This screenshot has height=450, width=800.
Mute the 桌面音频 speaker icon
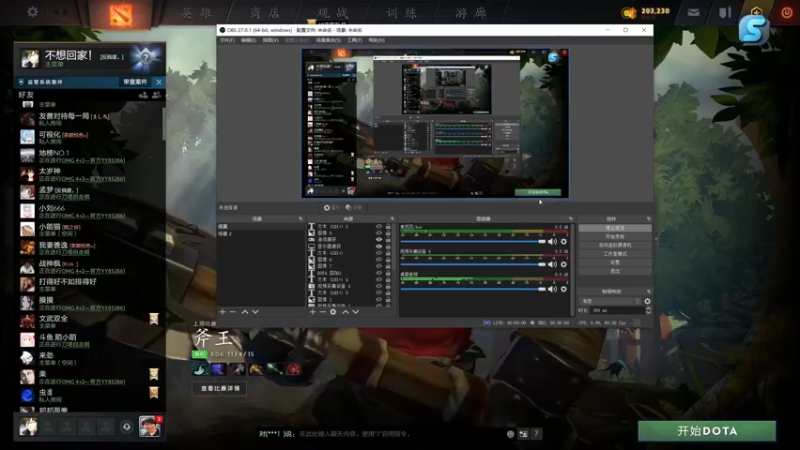click(x=553, y=289)
